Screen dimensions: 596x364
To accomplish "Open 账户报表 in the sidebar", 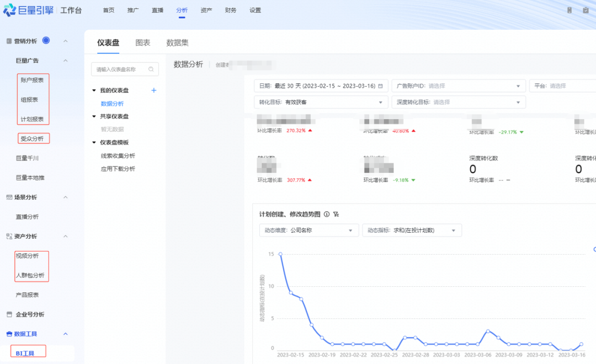I will [32, 80].
